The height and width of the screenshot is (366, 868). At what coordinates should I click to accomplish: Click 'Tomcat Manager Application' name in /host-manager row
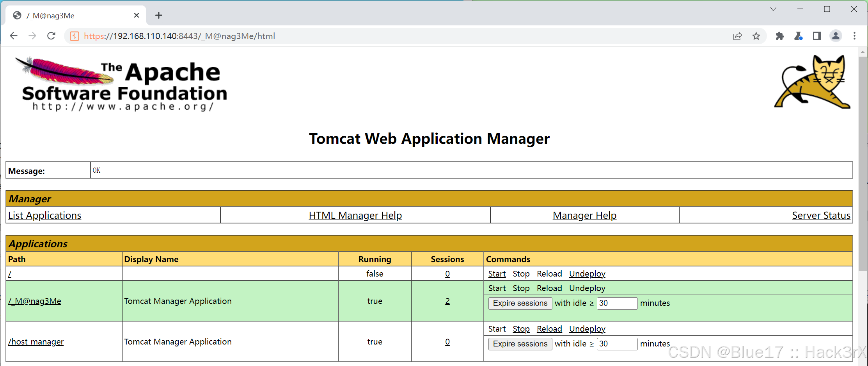pos(178,342)
